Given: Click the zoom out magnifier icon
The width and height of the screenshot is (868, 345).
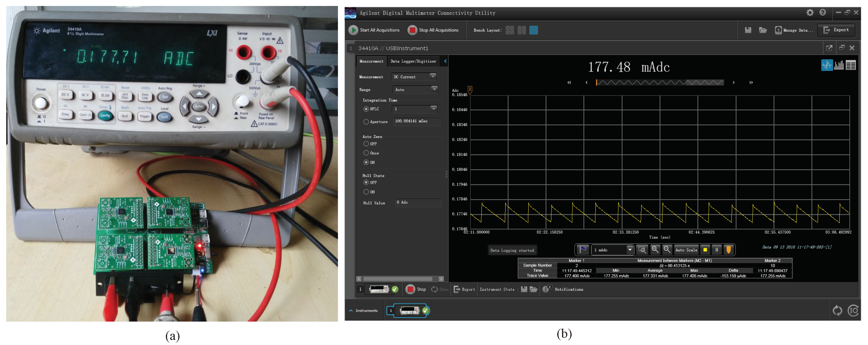Looking at the screenshot, I should (667, 250).
